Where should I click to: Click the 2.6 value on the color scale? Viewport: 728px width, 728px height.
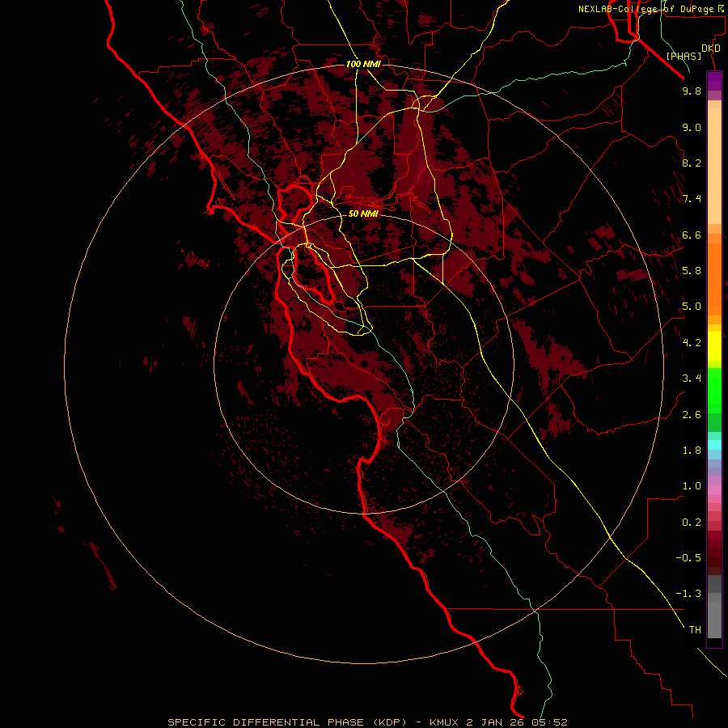pyautogui.click(x=692, y=415)
